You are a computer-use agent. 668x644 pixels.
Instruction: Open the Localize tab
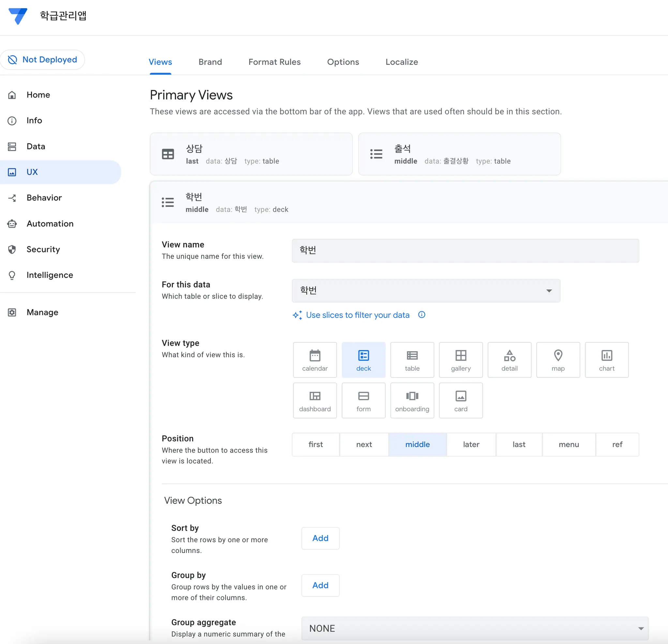[402, 62]
